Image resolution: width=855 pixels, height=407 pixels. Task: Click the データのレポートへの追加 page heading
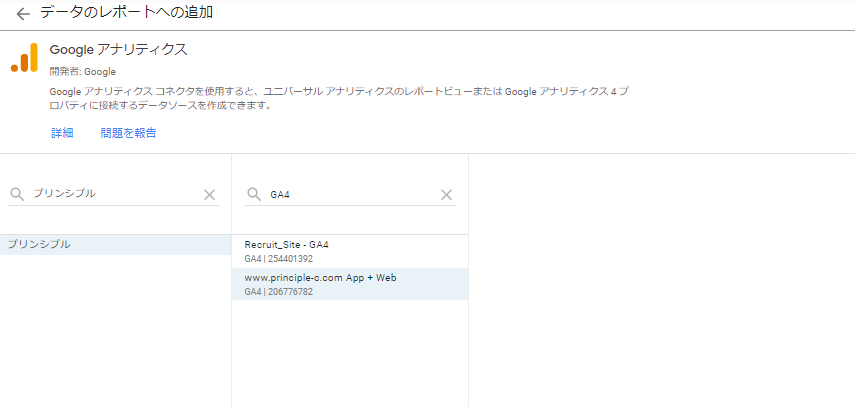pos(126,13)
